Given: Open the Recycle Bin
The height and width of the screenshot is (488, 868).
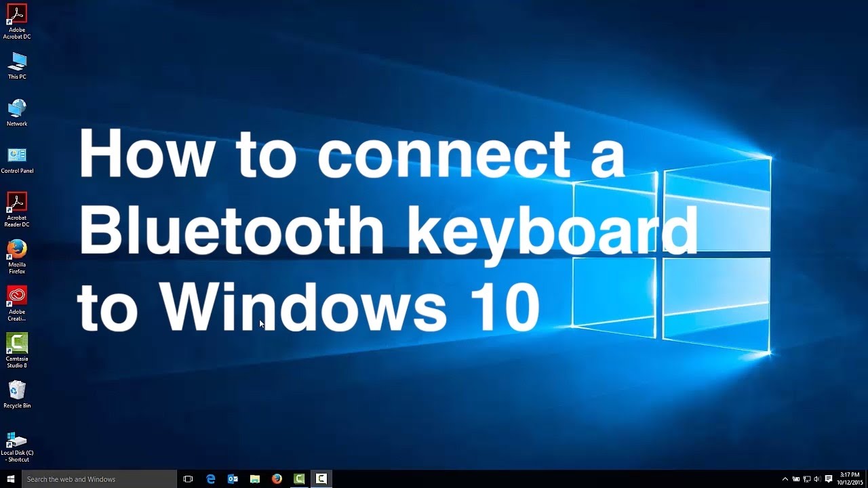Looking at the screenshot, I should [x=17, y=394].
